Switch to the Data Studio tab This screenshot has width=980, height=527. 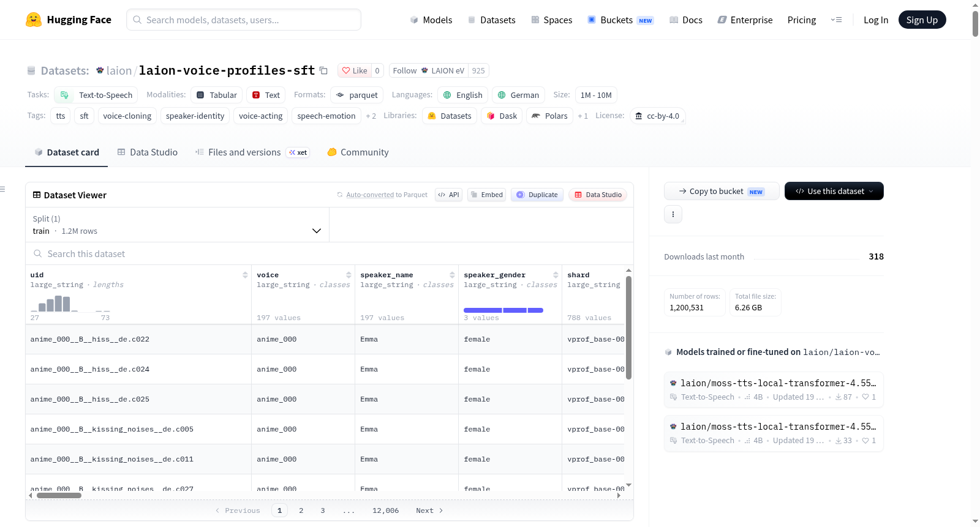click(148, 152)
